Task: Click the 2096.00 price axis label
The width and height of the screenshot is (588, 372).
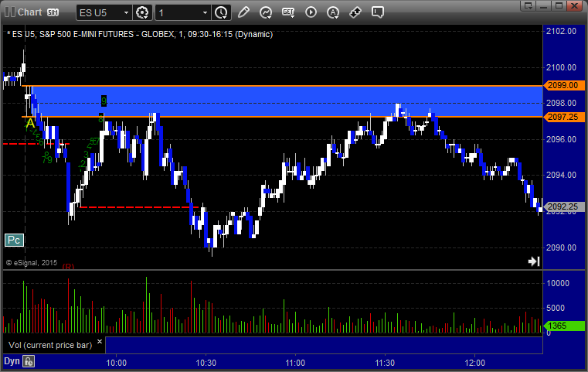Action: pyautogui.click(x=561, y=139)
